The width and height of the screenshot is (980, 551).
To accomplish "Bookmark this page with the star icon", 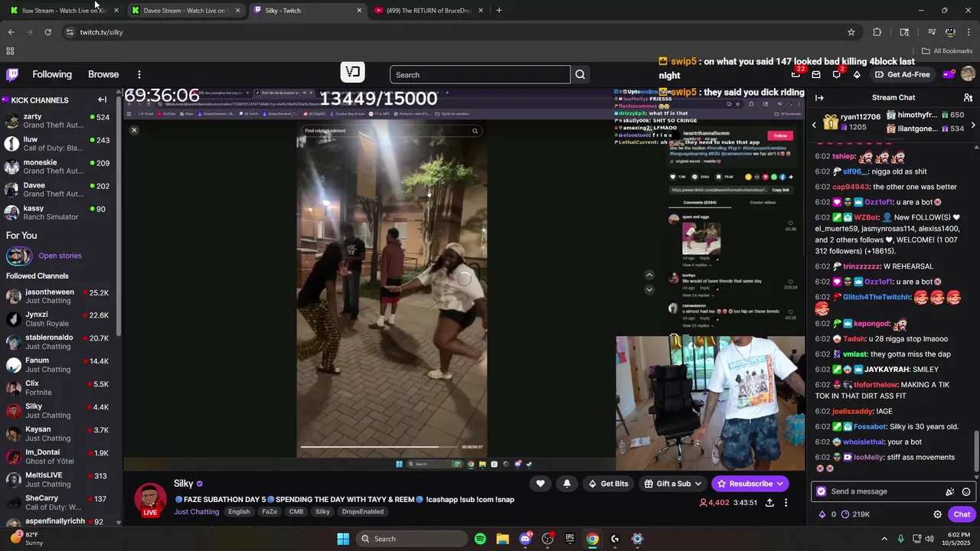I will tap(851, 32).
